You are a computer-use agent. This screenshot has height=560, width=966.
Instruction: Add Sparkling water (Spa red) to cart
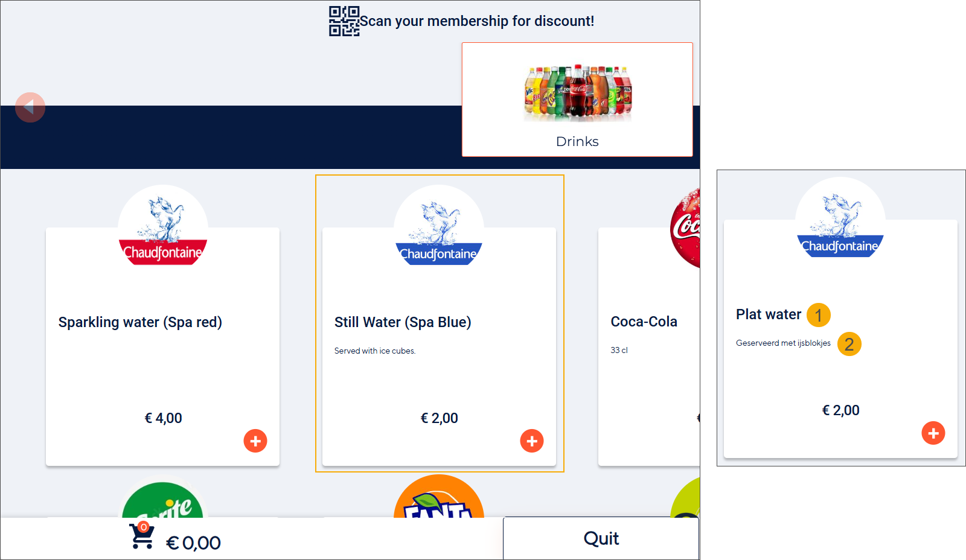coord(255,441)
